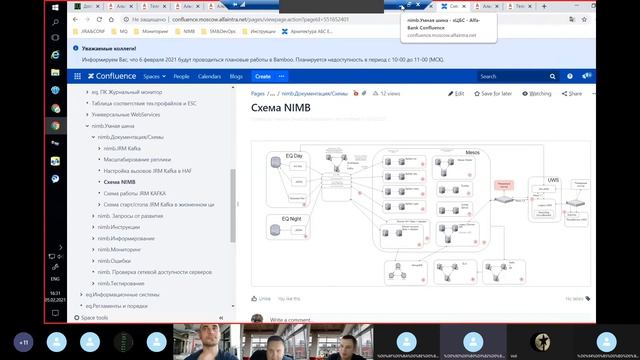Collapse the nimb.Документация/Схемы tree node
Screen dimensions: 640x360
[x=93, y=137]
